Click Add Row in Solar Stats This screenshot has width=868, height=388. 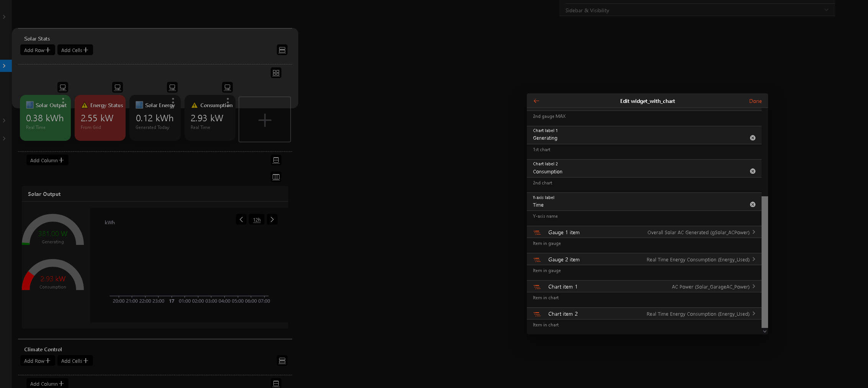coord(37,50)
